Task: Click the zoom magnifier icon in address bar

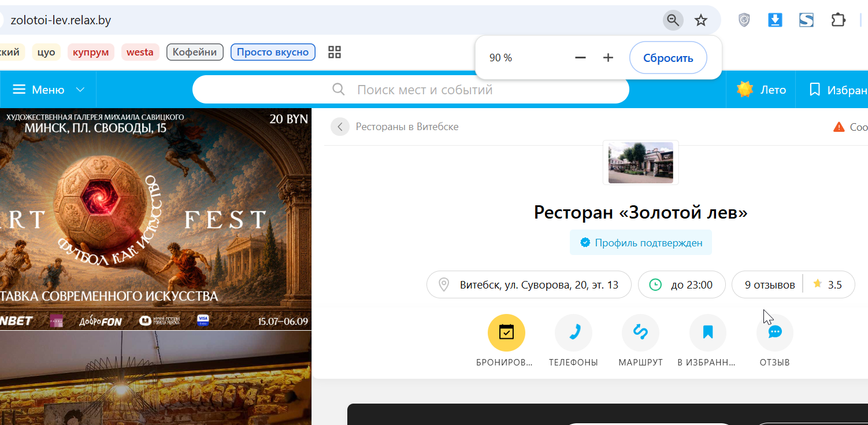Action: [673, 21]
